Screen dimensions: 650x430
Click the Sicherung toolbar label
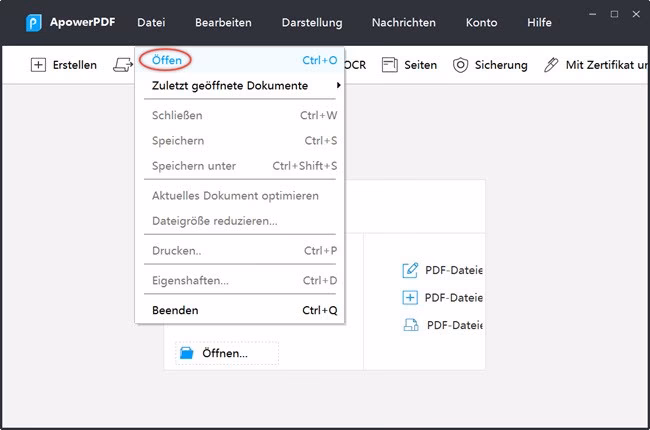(x=501, y=65)
